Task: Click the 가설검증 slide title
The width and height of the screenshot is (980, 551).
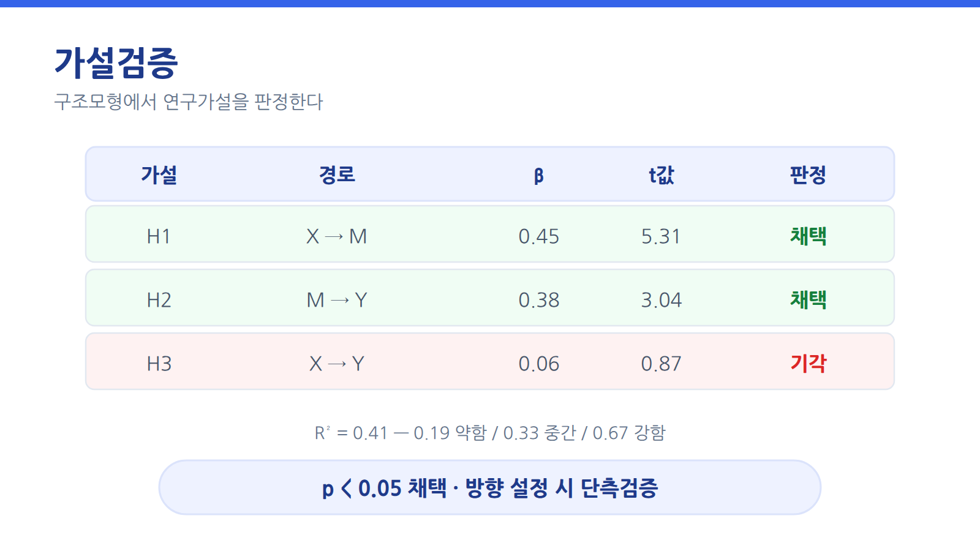Action: point(116,63)
